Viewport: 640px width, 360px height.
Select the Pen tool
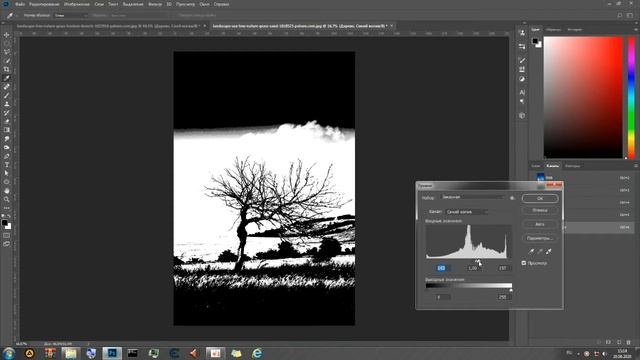(7, 156)
